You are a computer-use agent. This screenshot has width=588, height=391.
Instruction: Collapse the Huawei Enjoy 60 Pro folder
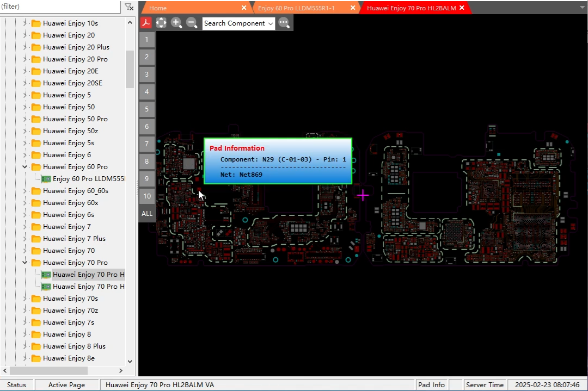(24, 166)
